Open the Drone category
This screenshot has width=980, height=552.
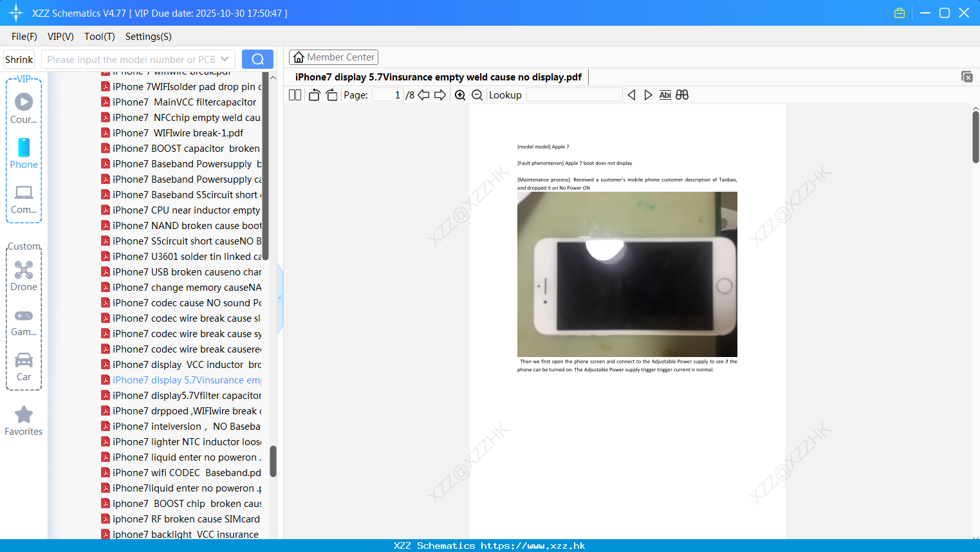(x=24, y=276)
